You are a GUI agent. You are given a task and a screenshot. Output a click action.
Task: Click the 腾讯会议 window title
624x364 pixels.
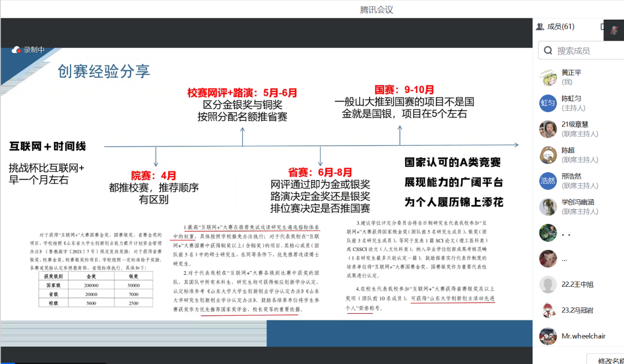tap(376, 9)
